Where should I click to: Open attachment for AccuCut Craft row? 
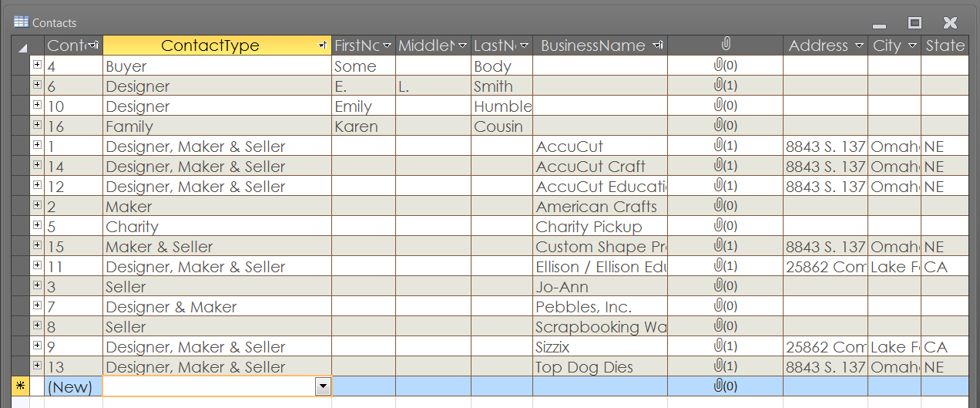725,167
